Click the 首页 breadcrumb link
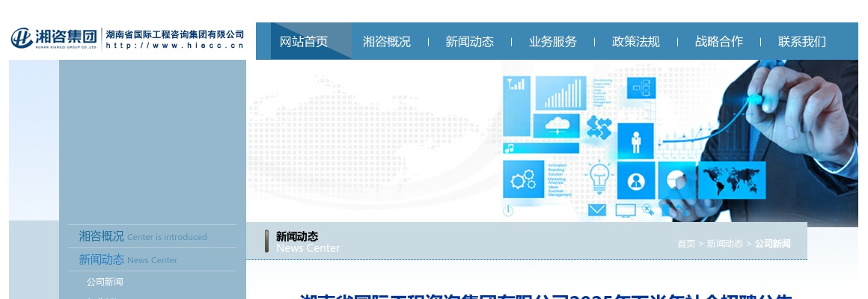The height and width of the screenshot is (299, 868). pyautogui.click(x=686, y=244)
